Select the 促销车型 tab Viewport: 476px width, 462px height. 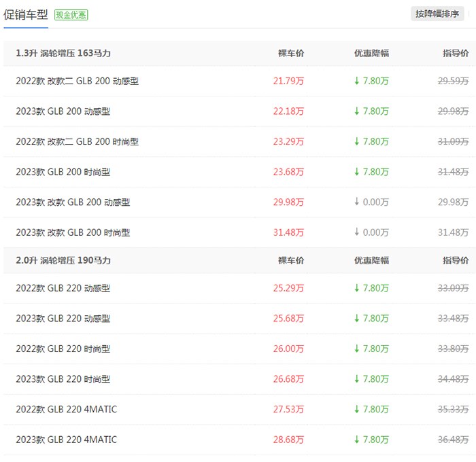click(x=25, y=14)
